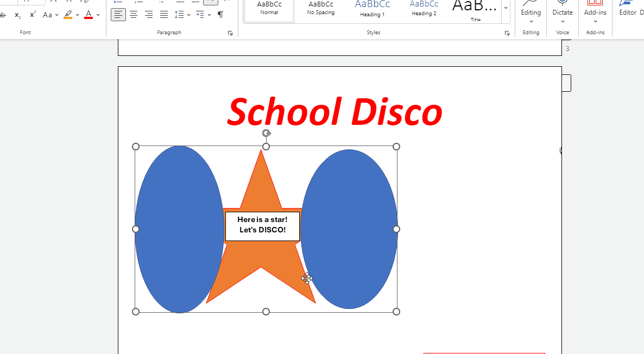The image size is (644, 354).
Task: Click the Change Case Aa button
Action: coord(48,15)
